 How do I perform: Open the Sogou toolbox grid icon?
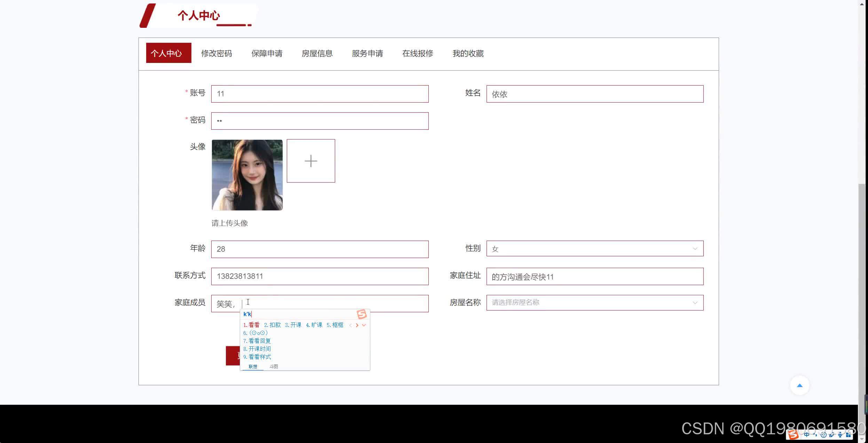pyautogui.click(x=849, y=435)
